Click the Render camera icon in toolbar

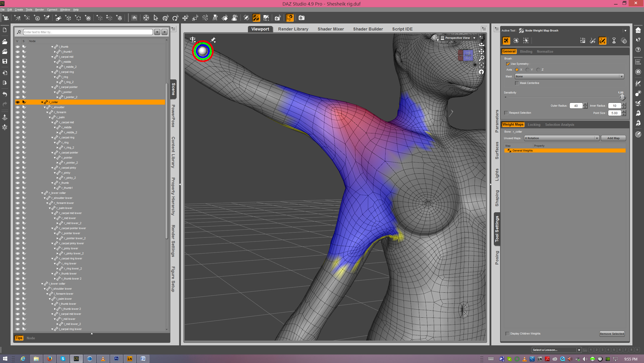(x=301, y=18)
